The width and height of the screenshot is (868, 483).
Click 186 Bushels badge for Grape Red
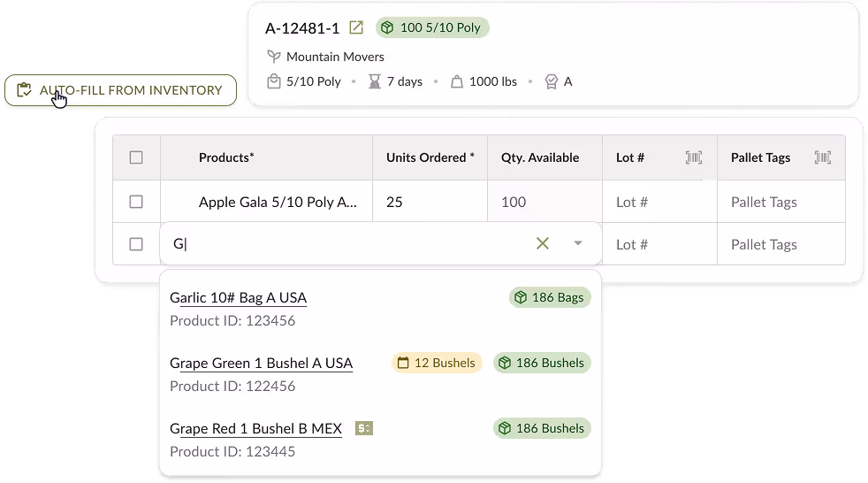click(542, 428)
